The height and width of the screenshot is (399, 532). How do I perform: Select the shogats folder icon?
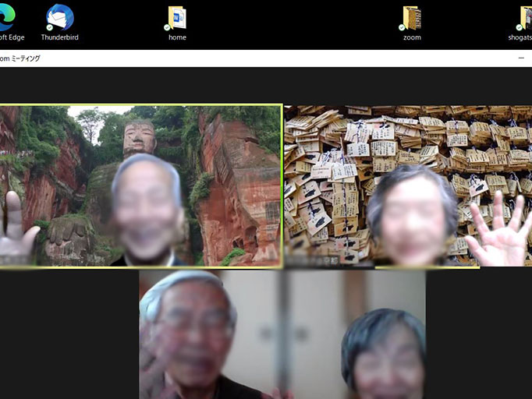click(x=526, y=18)
